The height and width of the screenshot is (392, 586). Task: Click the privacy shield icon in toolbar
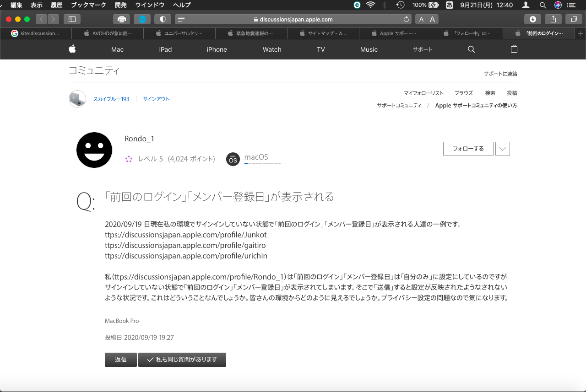click(163, 19)
